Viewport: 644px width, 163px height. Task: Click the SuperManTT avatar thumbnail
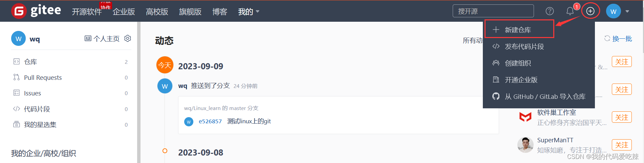coord(525,145)
